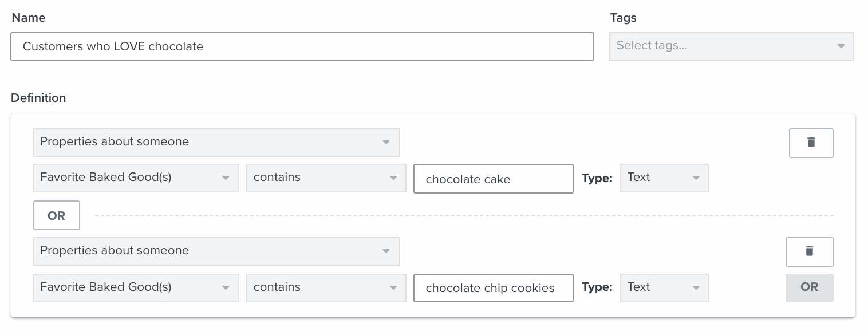Open the Select tags dropdown arrow
This screenshot has height=331, width=868.
pos(841,46)
